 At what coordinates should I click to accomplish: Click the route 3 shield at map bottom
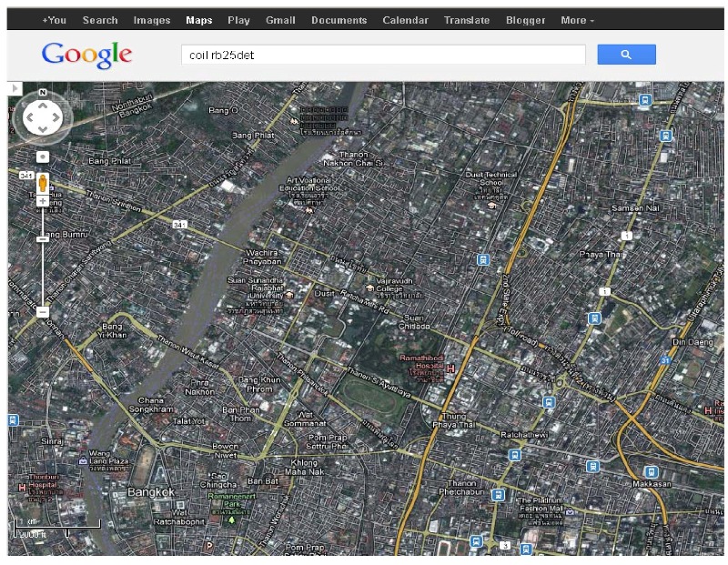[505, 546]
